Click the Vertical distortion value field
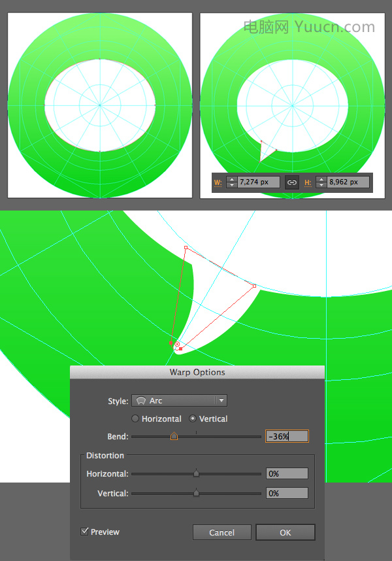This screenshot has height=561, width=392. pos(287,493)
